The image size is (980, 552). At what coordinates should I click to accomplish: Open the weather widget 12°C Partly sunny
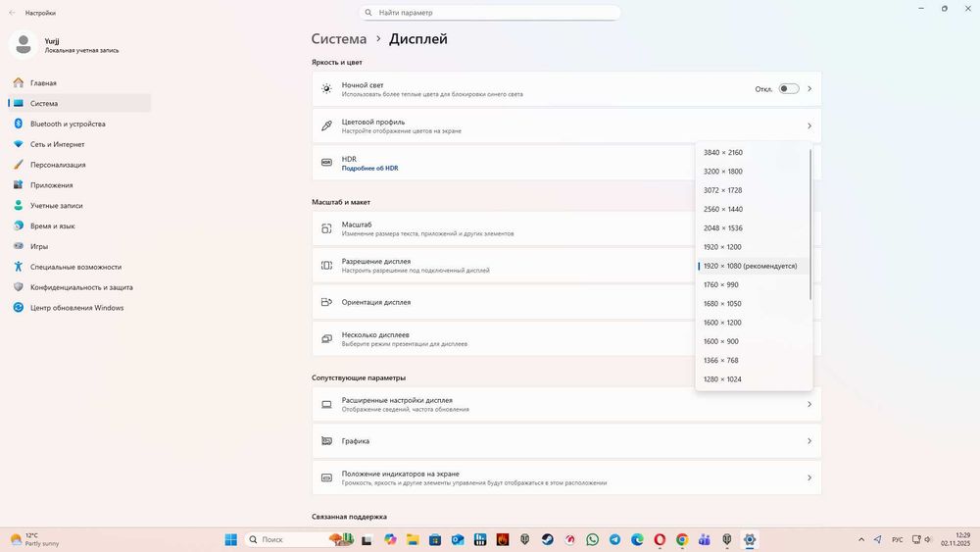coord(34,539)
